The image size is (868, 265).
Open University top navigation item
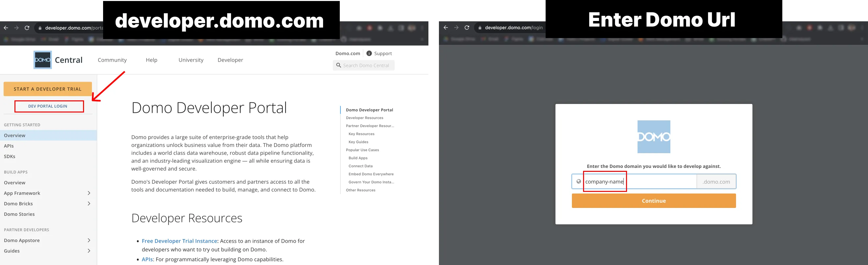pos(191,60)
